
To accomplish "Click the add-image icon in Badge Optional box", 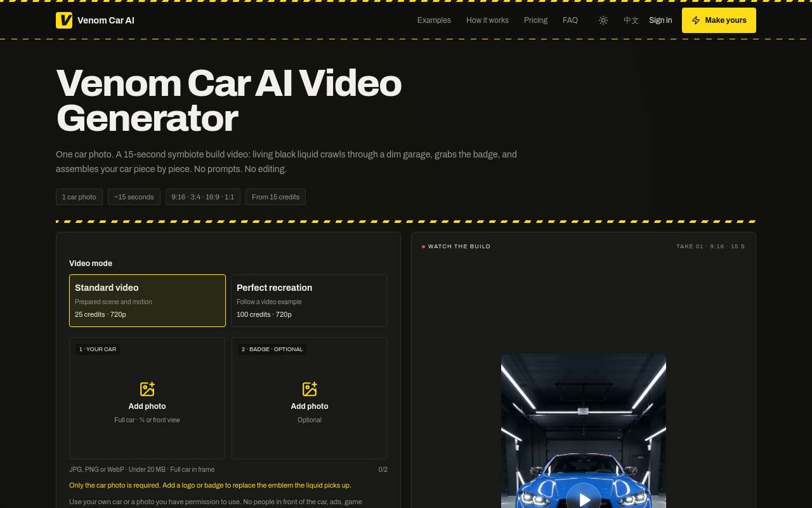I will (x=310, y=389).
